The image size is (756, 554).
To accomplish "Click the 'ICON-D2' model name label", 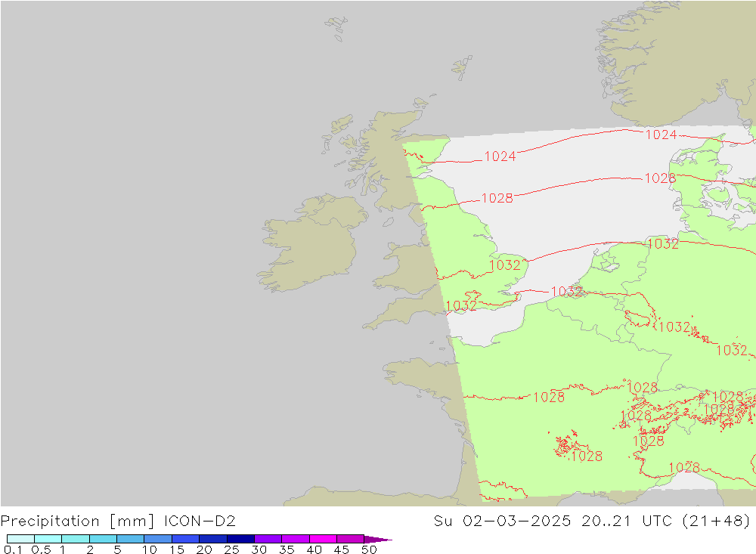I will (x=200, y=521).
